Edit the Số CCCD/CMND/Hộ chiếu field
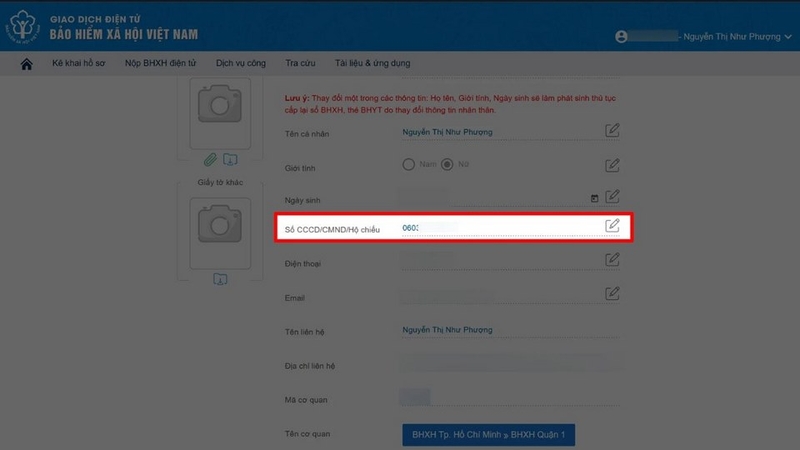 pos(612,226)
